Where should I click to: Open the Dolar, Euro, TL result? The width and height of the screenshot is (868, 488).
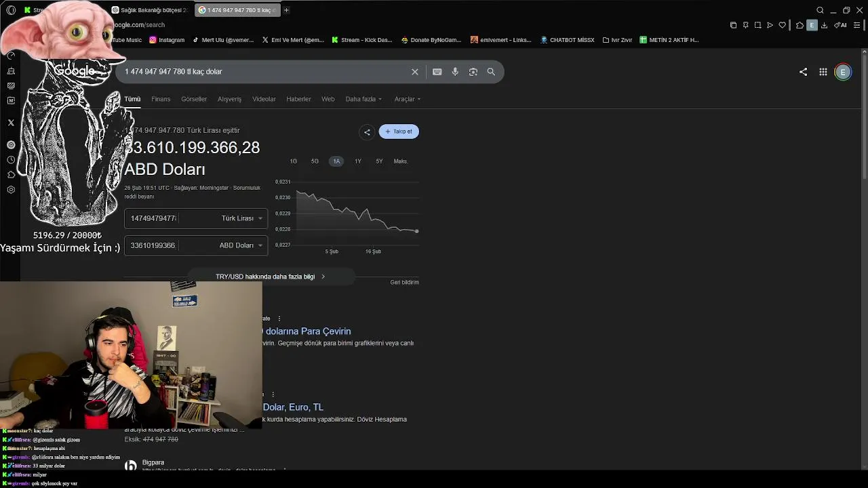293,407
